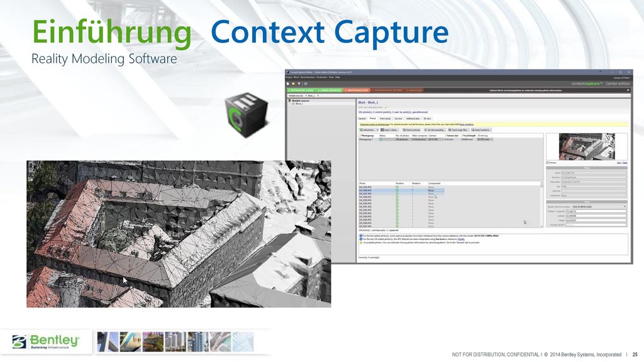This screenshot has height=362, width=644.
Task: Click the first blue info icon in log
Action: coord(361,236)
